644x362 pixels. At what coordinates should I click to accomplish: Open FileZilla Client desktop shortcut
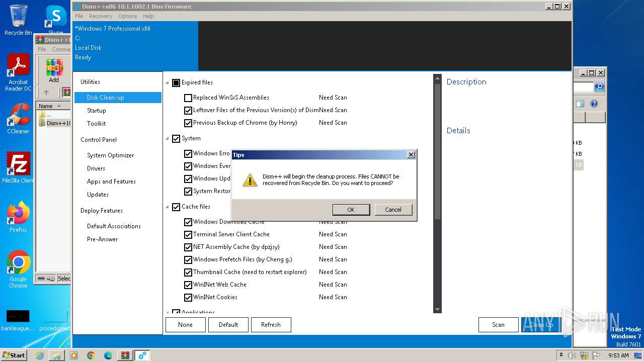click(18, 167)
